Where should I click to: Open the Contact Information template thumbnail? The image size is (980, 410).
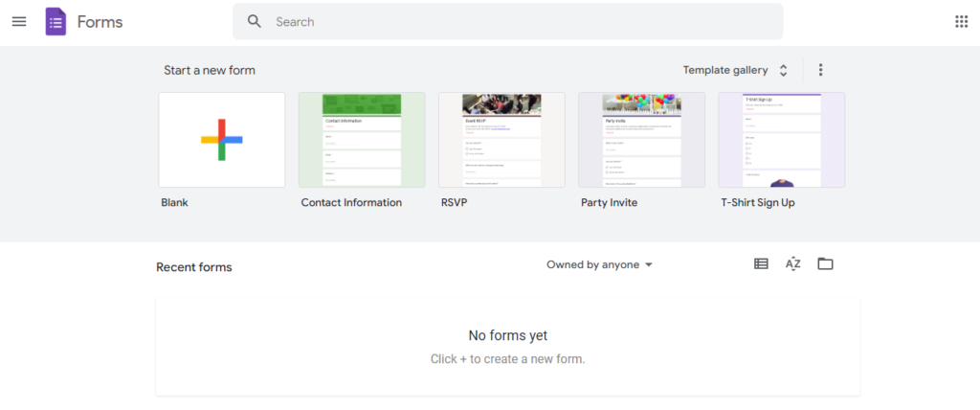point(362,140)
